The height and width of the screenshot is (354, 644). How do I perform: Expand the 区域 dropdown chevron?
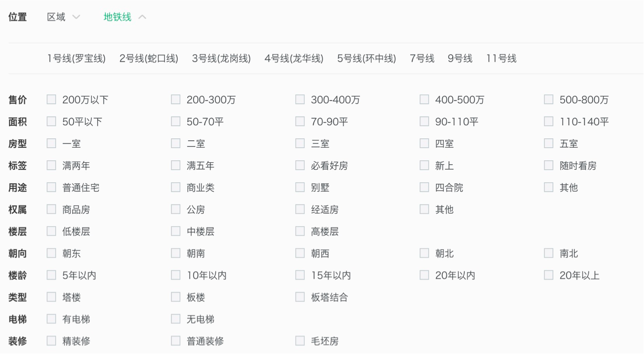point(76,17)
